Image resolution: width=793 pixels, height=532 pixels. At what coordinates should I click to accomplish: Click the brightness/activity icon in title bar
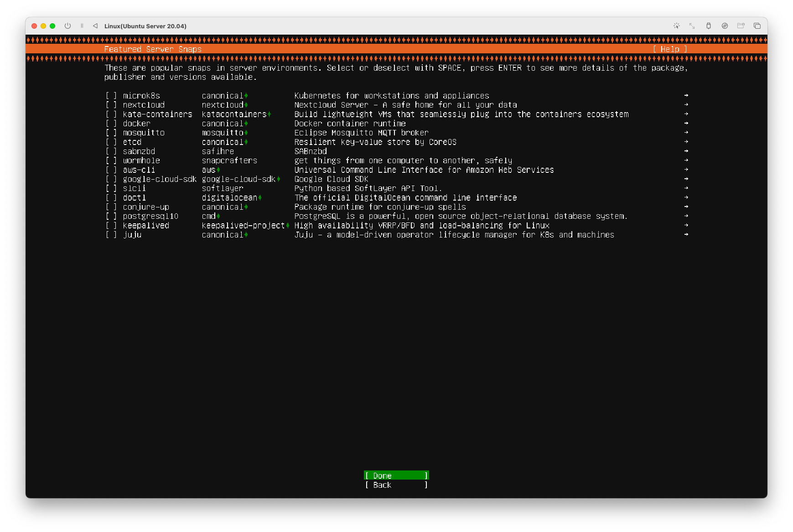tap(677, 26)
